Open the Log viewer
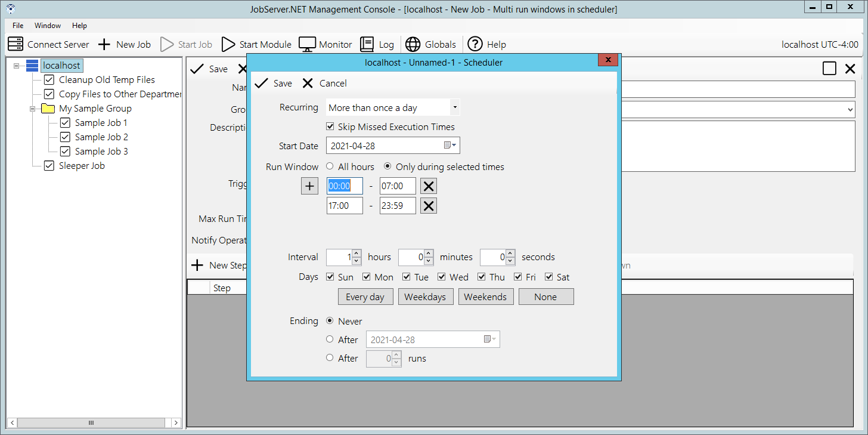Viewport: 868px width, 435px height. (377, 44)
